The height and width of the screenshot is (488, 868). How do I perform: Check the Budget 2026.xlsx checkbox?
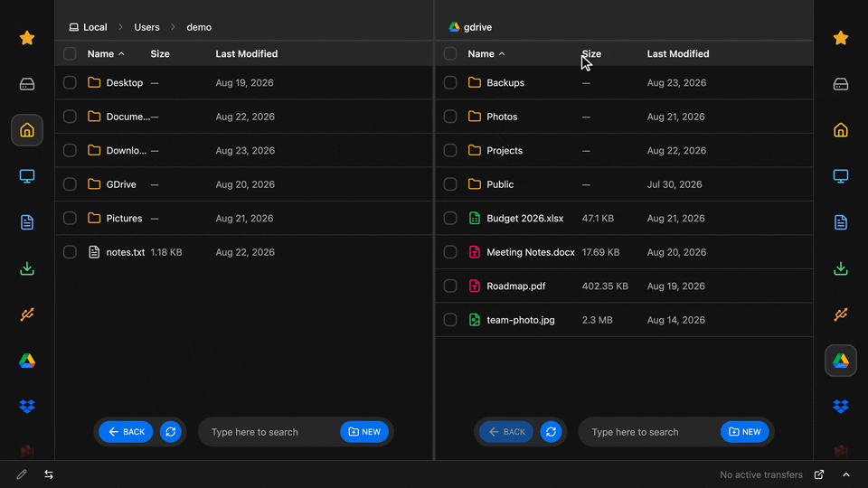click(x=450, y=218)
